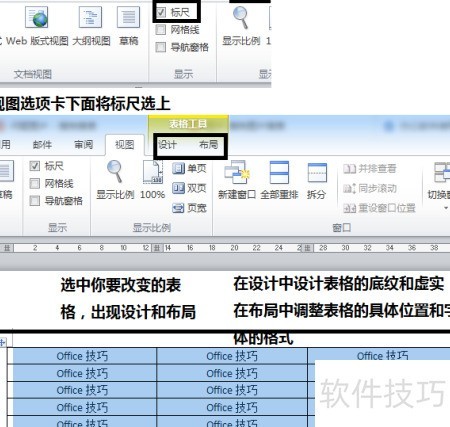Open 新建窗口 new window
Image resolution: width=450 pixels, height=427 pixels.
click(x=237, y=172)
